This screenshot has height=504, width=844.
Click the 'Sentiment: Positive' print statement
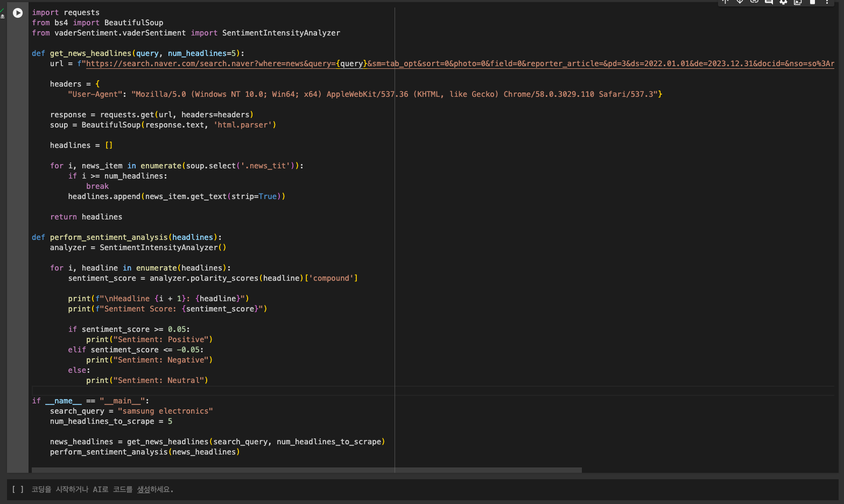(149, 339)
